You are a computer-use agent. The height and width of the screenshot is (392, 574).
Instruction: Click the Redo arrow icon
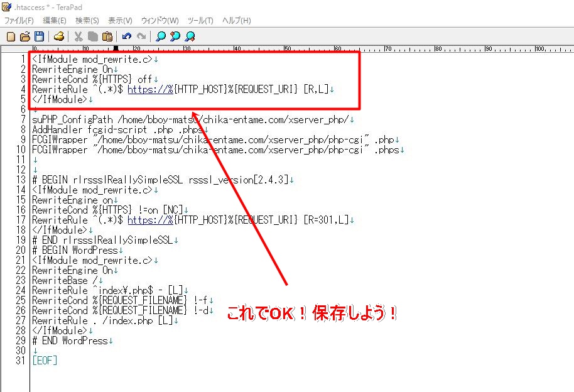(x=141, y=36)
